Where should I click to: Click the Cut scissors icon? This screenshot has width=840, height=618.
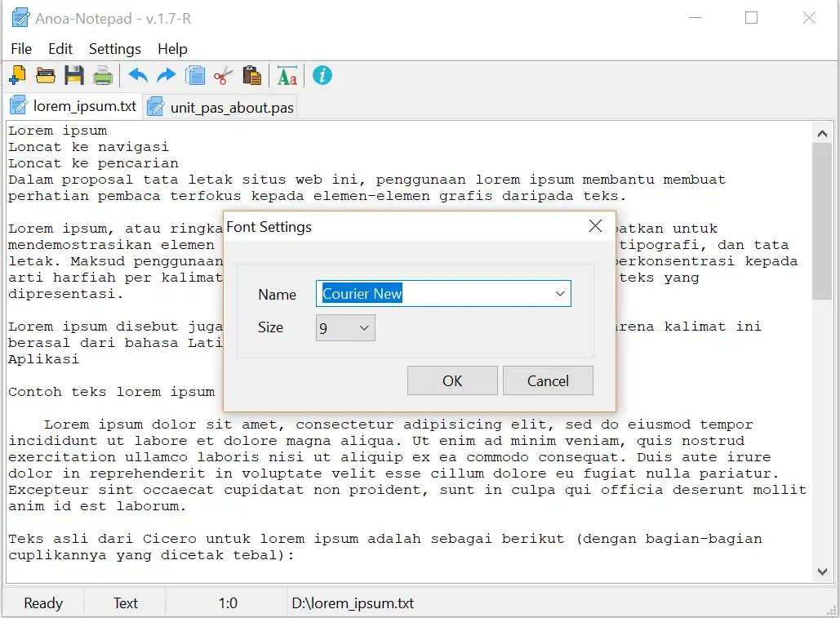pyautogui.click(x=223, y=76)
